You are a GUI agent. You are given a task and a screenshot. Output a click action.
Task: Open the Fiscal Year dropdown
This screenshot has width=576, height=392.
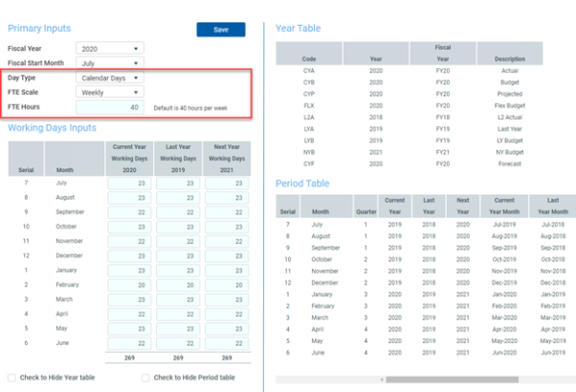[x=110, y=48]
